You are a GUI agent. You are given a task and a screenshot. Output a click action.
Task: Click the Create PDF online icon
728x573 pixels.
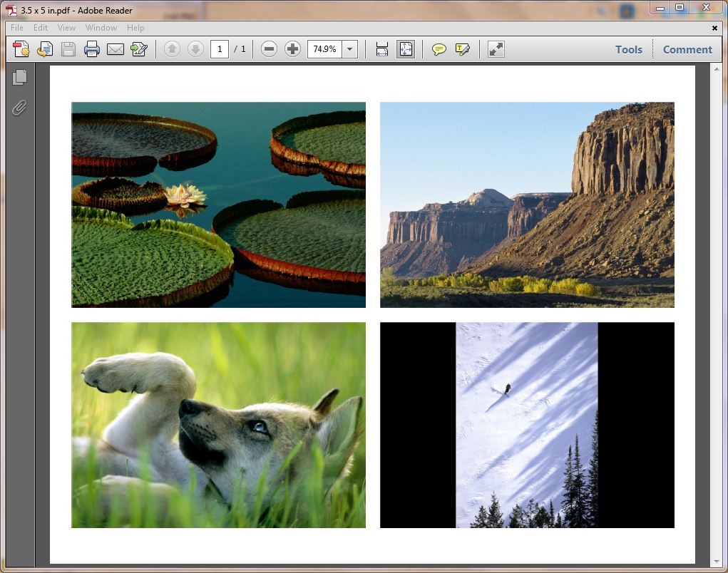click(21, 48)
